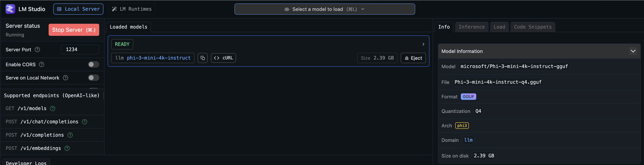
Task: Open info icon for /v1/embeddings endpoint
Action: [67, 148]
